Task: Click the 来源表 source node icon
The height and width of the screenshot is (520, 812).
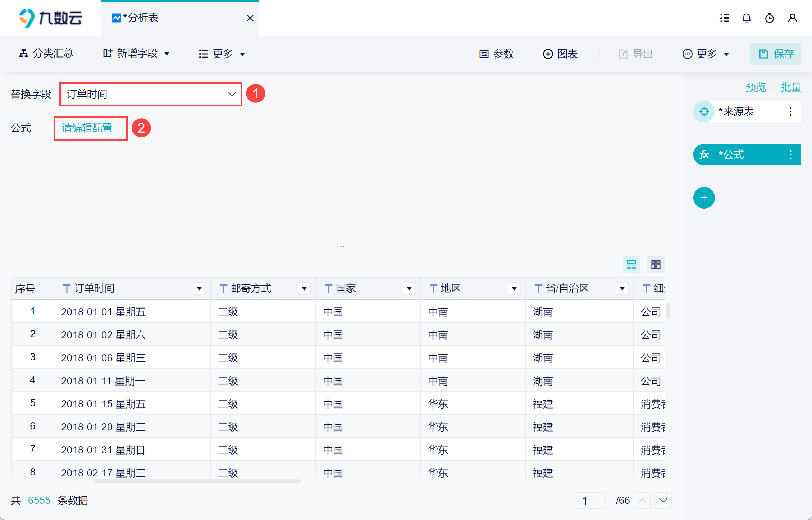Action: click(704, 111)
